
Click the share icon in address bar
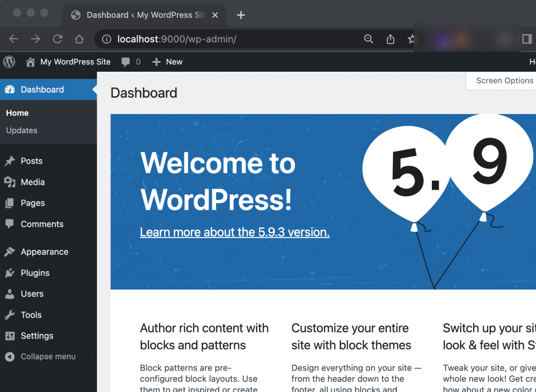click(x=390, y=39)
